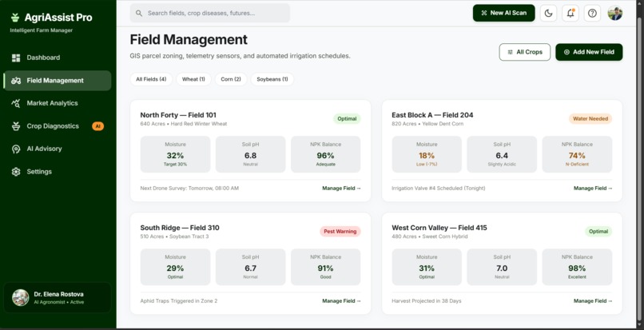Click the Optimal badge on West Corn Valley
The image size is (644, 330).
click(x=598, y=232)
